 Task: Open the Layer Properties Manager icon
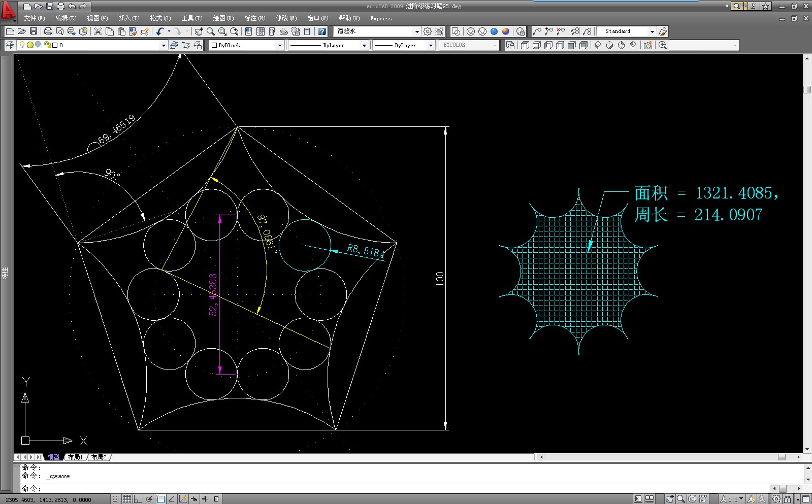coord(10,45)
